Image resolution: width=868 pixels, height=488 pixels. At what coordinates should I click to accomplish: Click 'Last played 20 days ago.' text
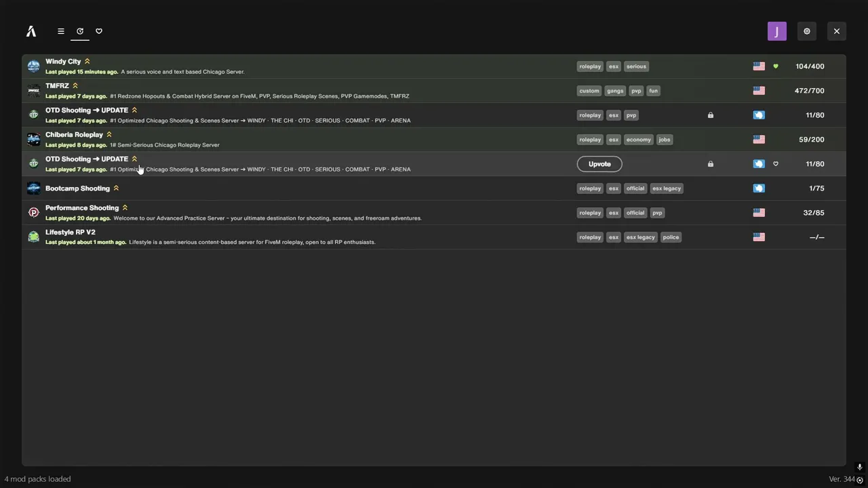(x=78, y=218)
